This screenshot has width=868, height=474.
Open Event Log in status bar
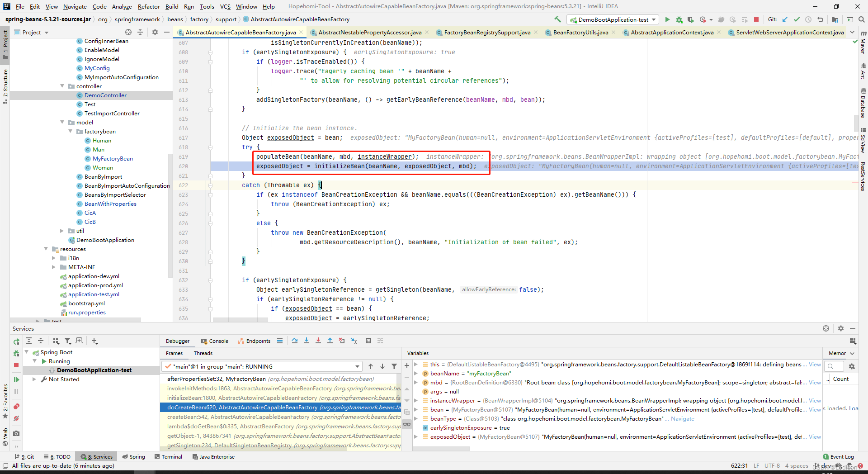[839, 457]
